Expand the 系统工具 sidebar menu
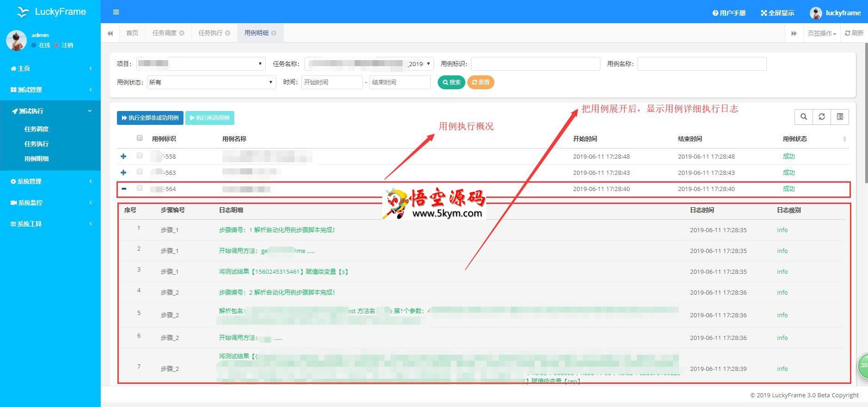868x407 pixels. point(50,224)
